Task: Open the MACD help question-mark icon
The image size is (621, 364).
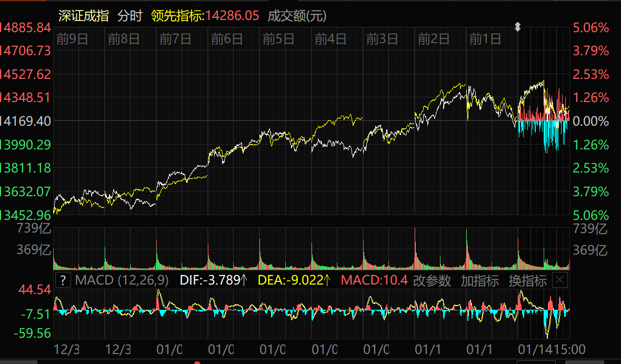Action: [63, 280]
